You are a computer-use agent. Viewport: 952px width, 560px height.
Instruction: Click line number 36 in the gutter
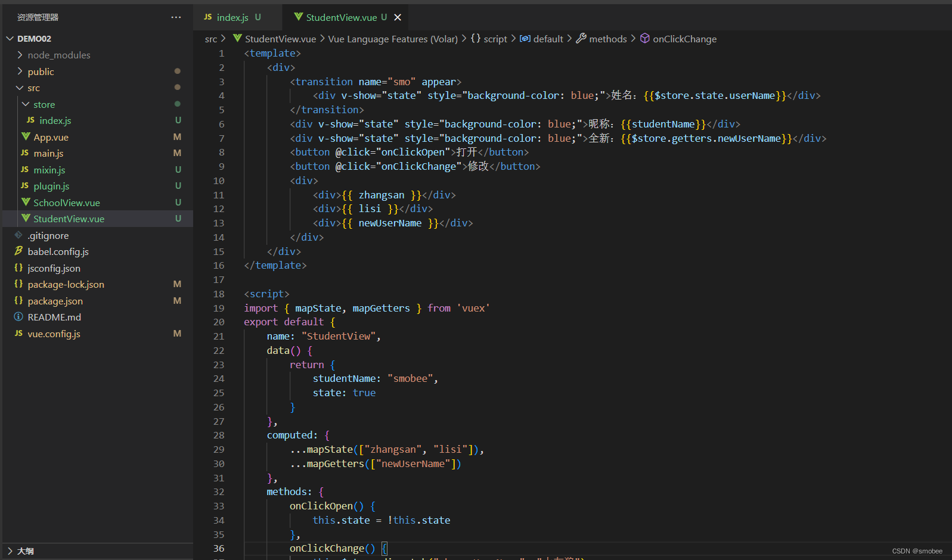pos(219,549)
